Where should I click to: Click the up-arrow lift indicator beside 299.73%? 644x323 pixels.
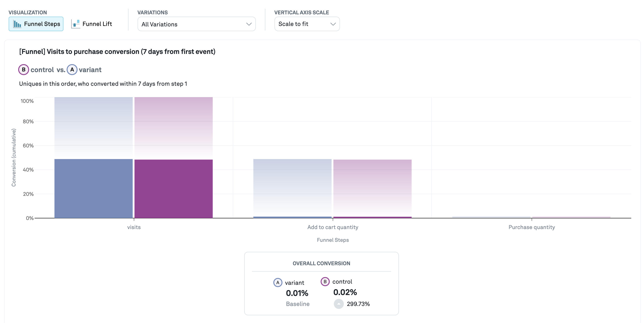(339, 304)
